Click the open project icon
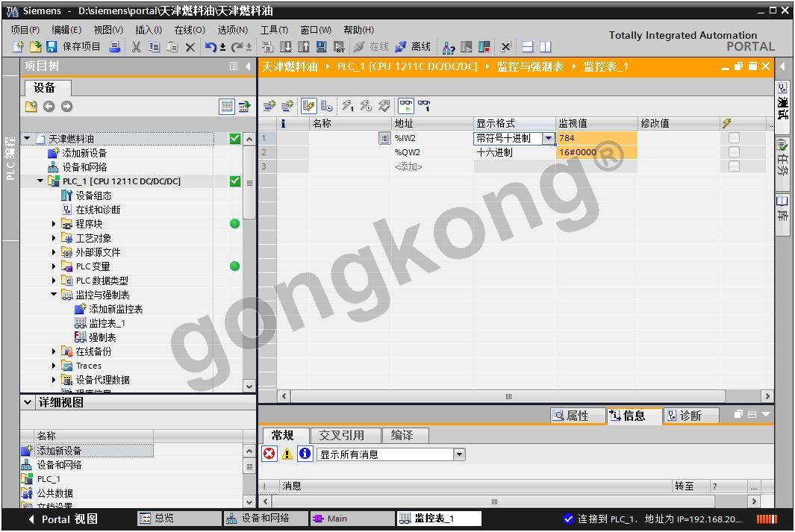This screenshot has width=795, height=532. tap(35, 47)
